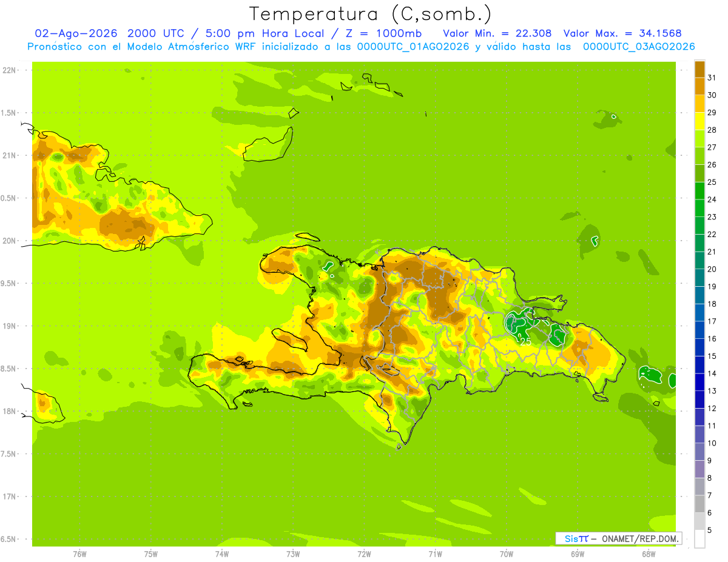This screenshot has width=728, height=562.
Task: Click the "19N" latitude label
Action: coord(8,326)
